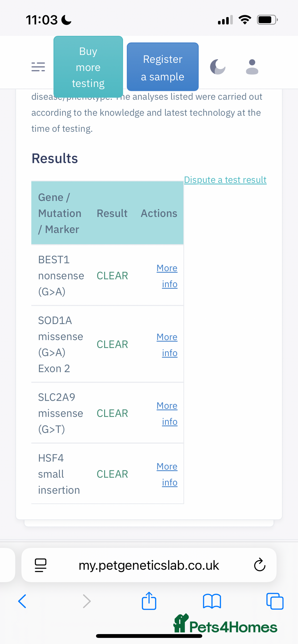Viewport: 298px width, 644px height.
Task: Tap the Safari page reload icon
Action: pyautogui.click(x=259, y=565)
